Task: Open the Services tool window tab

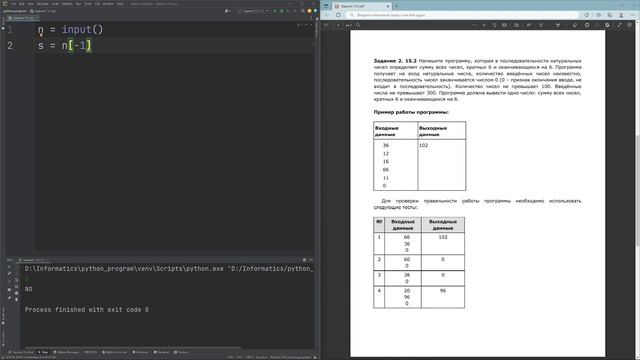Action: (181, 352)
